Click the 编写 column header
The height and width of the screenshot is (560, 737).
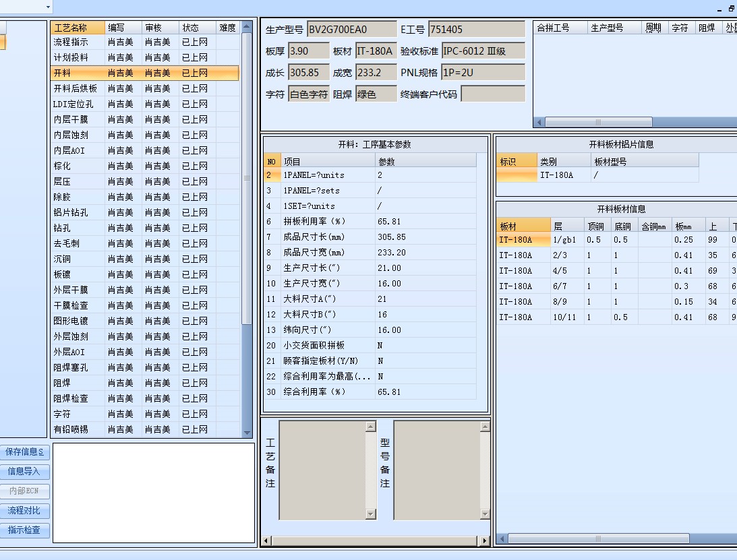tap(123, 28)
